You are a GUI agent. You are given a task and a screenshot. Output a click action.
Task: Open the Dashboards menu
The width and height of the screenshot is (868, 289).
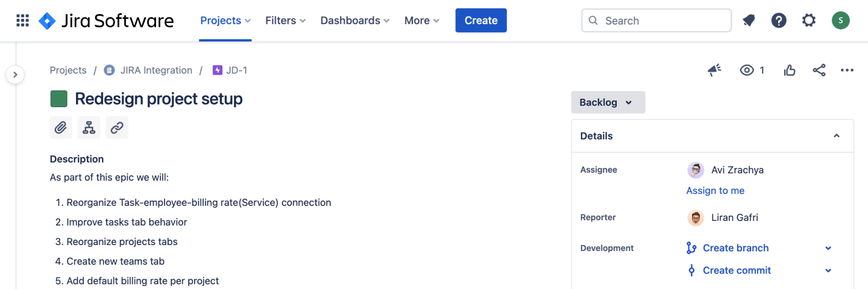coord(355,20)
